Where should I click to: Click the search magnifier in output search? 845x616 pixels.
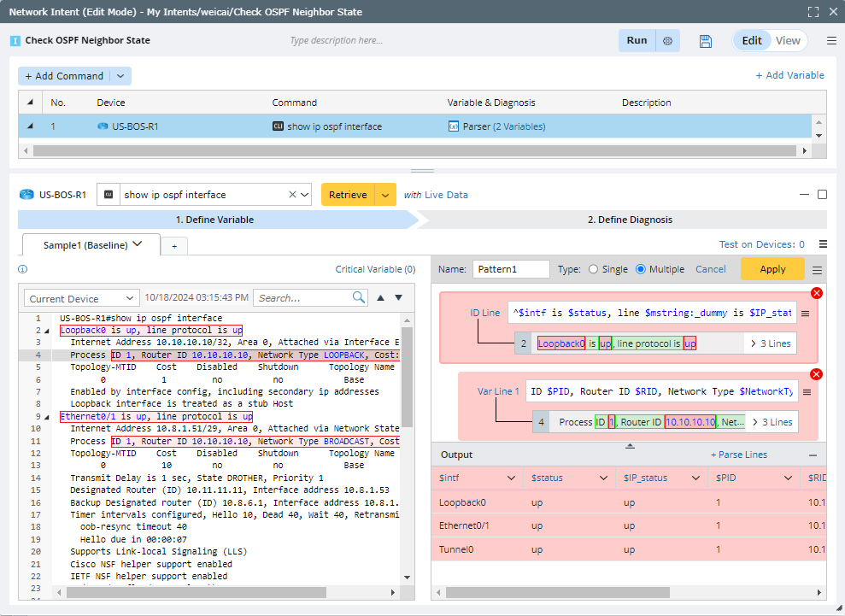tap(359, 298)
